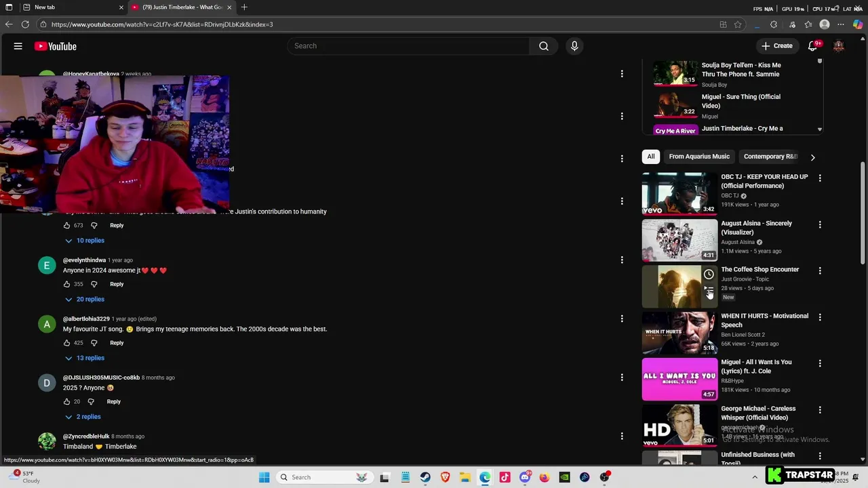Image resolution: width=868 pixels, height=488 pixels.
Task: Show next filter chips with right arrow
Action: 812,157
